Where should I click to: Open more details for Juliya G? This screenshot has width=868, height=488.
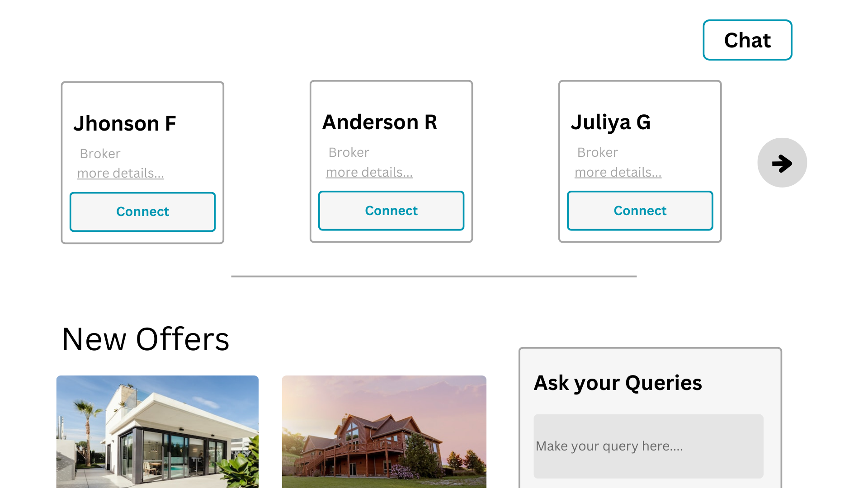(x=618, y=173)
